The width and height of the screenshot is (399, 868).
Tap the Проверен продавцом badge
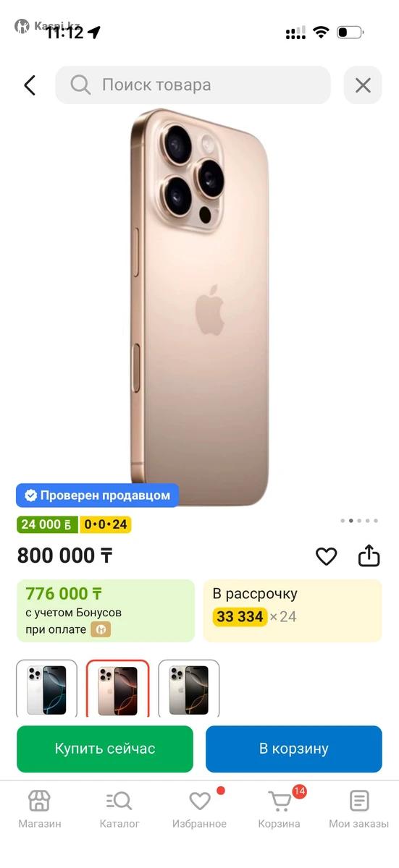click(98, 495)
